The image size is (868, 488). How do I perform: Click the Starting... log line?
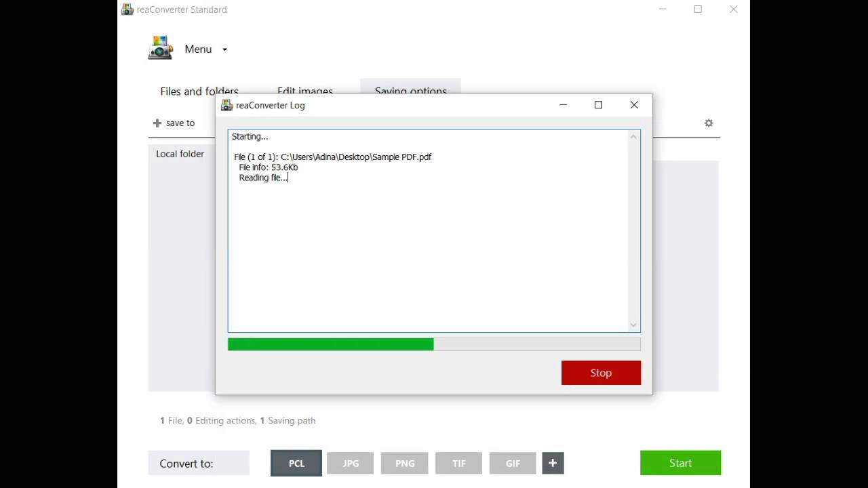[x=250, y=137]
